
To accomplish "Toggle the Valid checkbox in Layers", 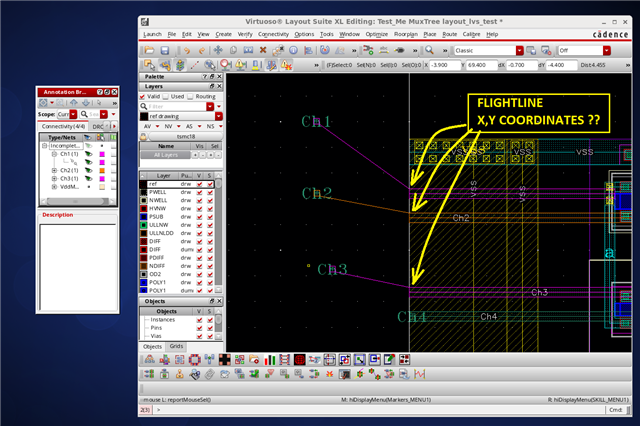I will coord(142,97).
